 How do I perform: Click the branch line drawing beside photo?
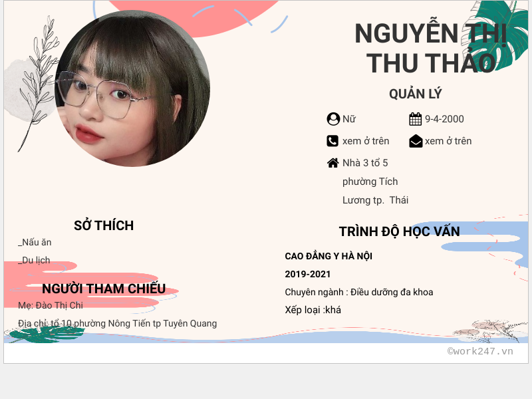[x=38, y=83]
